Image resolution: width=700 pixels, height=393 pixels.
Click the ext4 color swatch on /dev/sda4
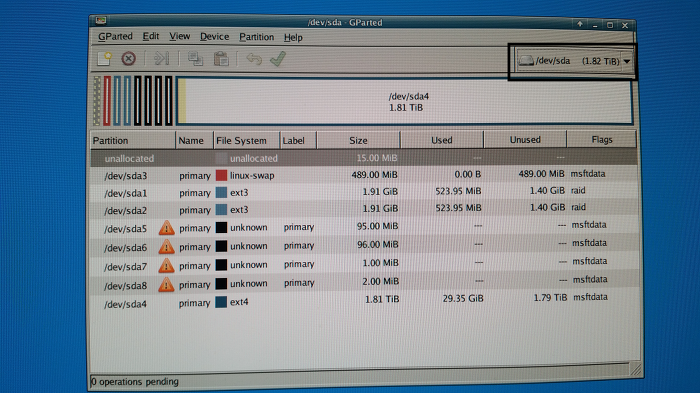(221, 302)
